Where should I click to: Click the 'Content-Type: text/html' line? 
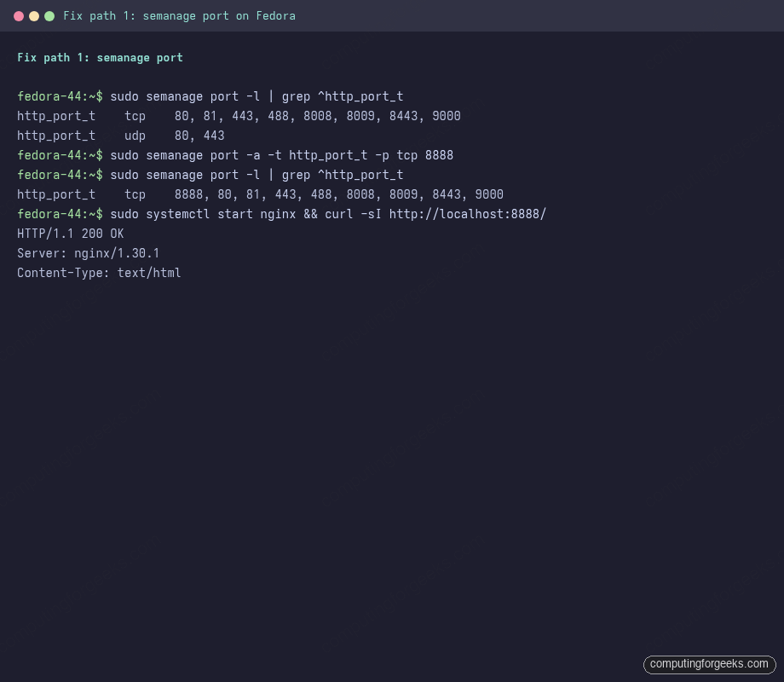tap(99, 273)
